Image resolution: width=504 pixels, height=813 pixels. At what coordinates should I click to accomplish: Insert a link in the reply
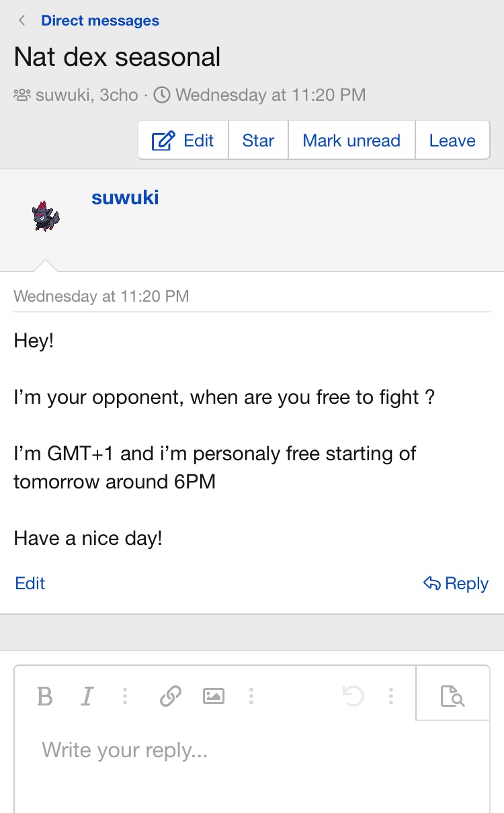171,696
